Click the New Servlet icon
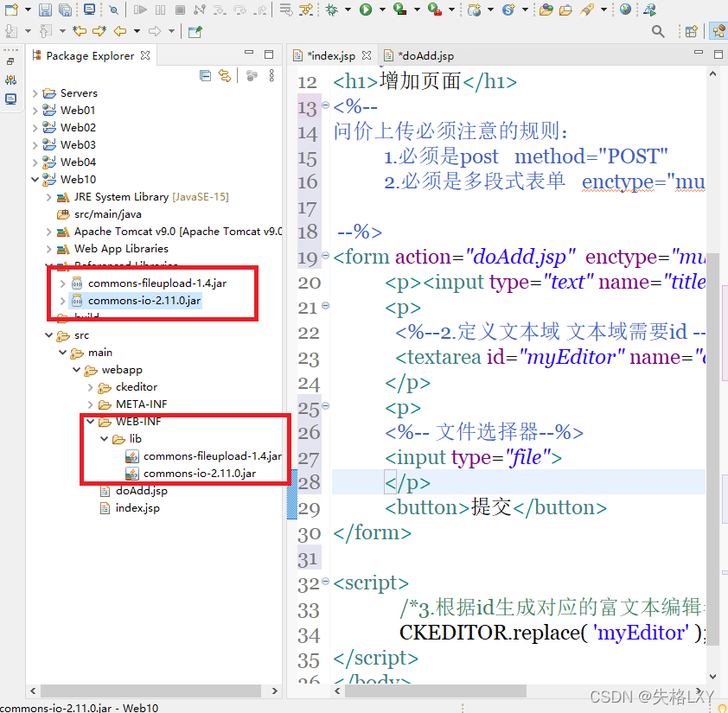The width and height of the screenshot is (728, 713). pos(508,10)
